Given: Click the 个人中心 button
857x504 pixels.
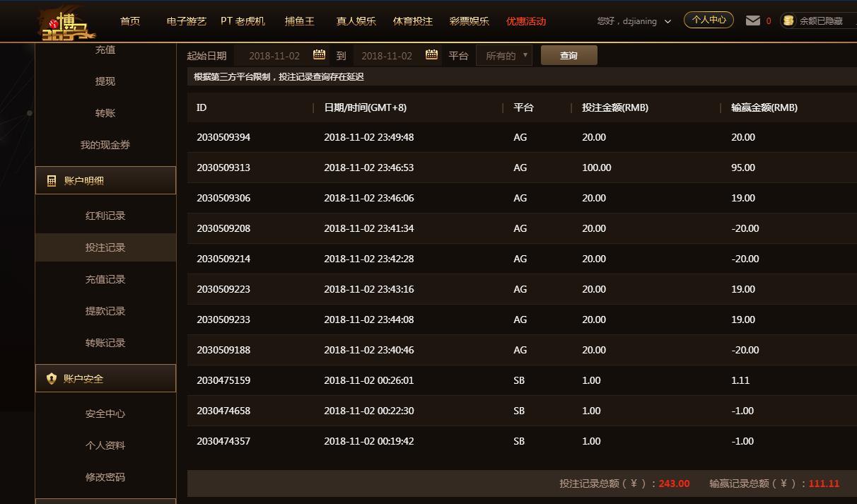Looking at the screenshot, I should coord(709,20).
